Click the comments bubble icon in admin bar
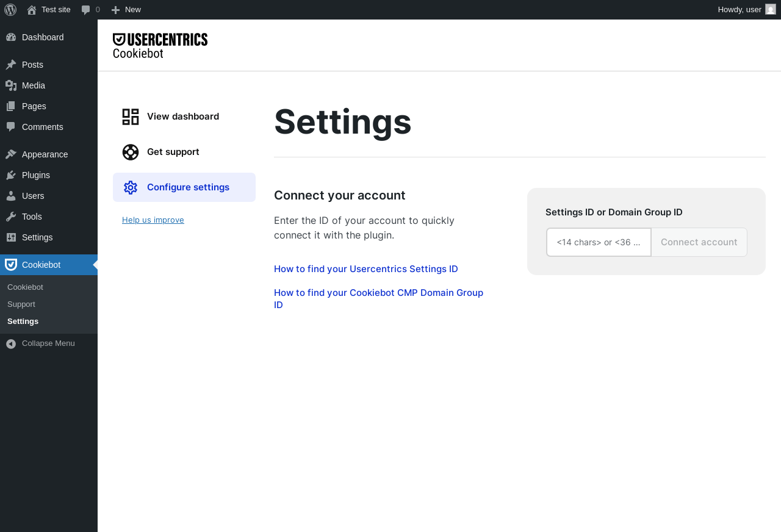This screenshot has width=781, height=532. click(x=86, y=10)
